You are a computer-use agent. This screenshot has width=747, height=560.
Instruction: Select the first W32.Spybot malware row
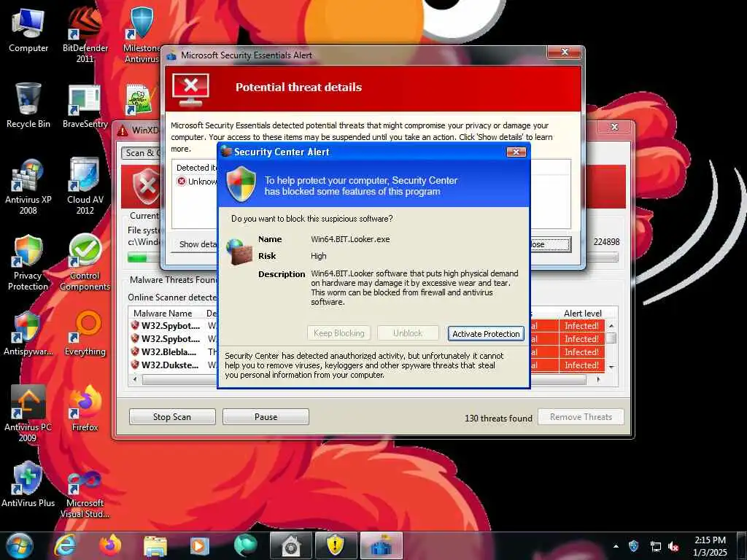click(x=174, y=326)
